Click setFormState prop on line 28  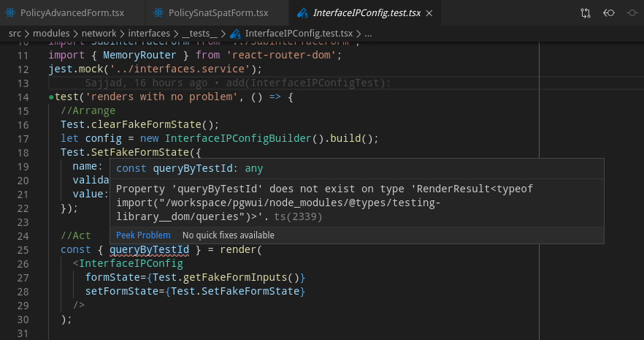click(x=121, y=292)
